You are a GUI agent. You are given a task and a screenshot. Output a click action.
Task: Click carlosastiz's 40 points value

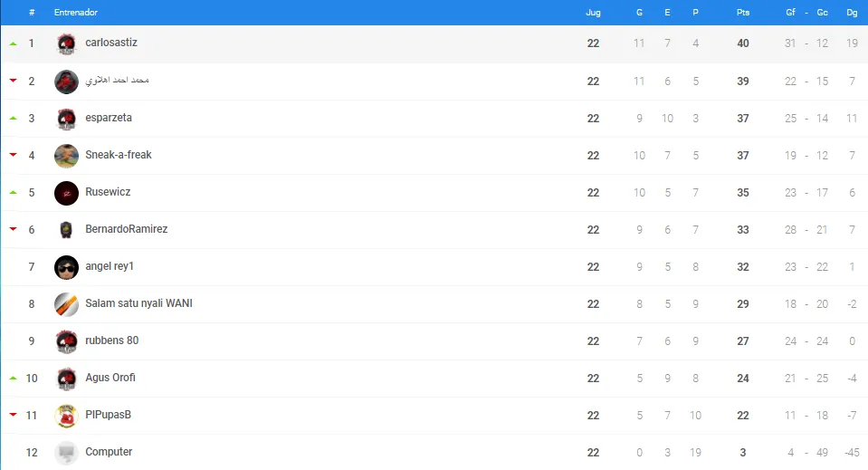click(x=743, y=43)
